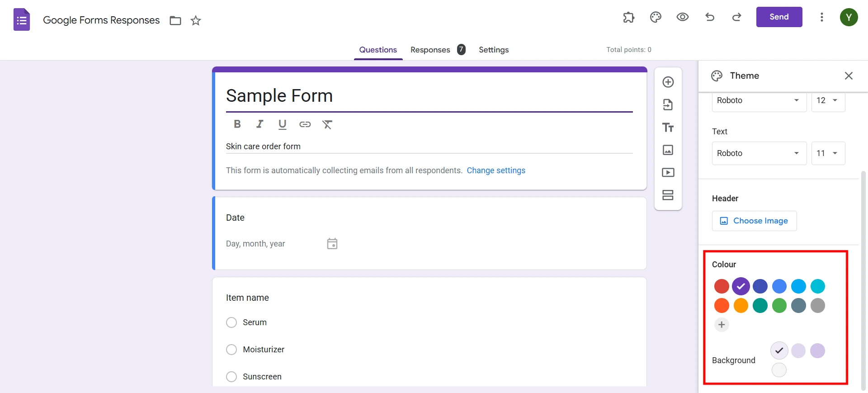Click the Skin care order form description field
This screenshot has height=393, width=868.
[x=429, y=147]
